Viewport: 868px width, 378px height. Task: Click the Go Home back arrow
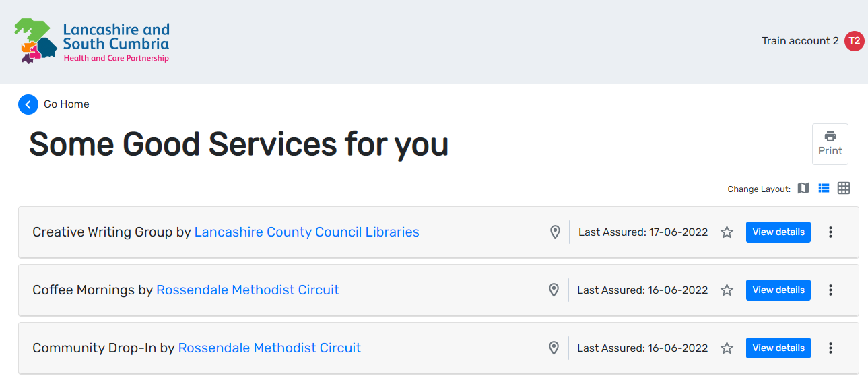tap(28, 104)
